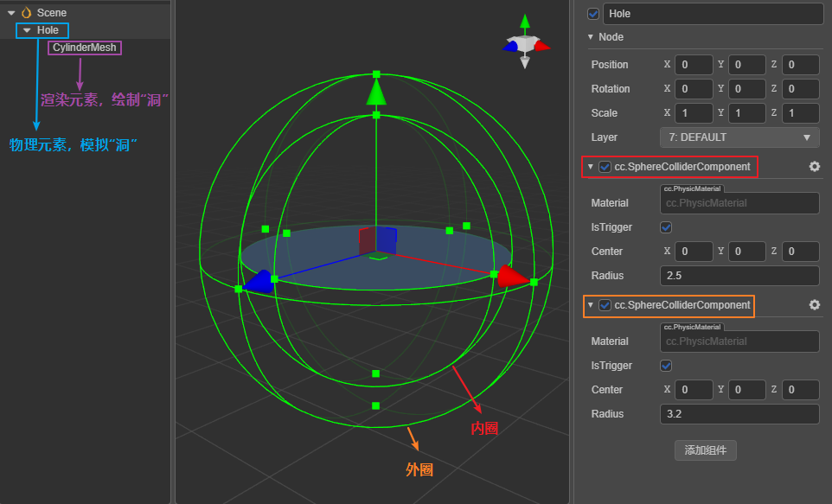Click the Position label in the Node section
The width and height of the screenshot is (832, 504).
pyautogui.click(x=610, y=65)
